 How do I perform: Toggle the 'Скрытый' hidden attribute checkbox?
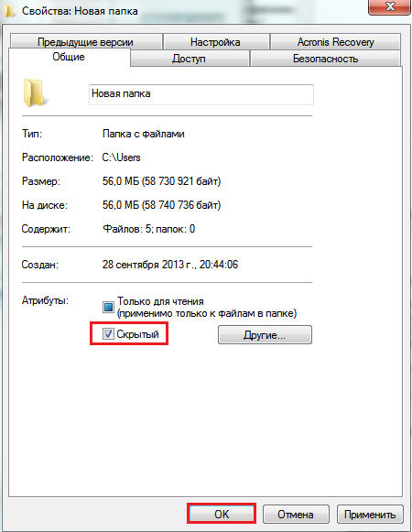coord(108,334)
